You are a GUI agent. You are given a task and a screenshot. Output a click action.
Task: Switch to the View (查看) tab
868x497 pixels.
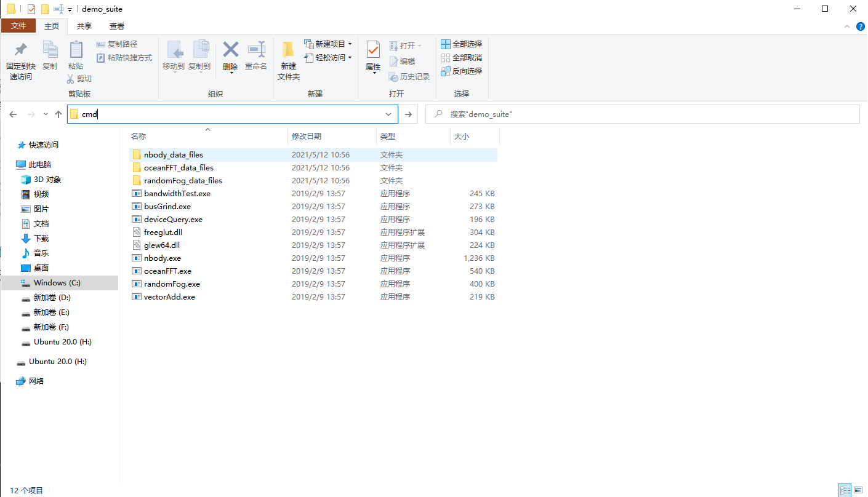point(117,26)
